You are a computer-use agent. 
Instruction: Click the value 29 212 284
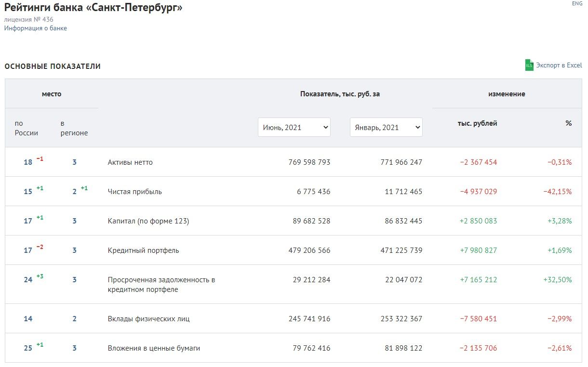coord(312,280)
